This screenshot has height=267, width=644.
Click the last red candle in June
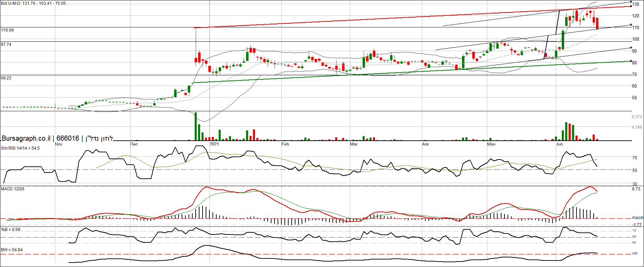pyautogui.click(x=597, y=23)
